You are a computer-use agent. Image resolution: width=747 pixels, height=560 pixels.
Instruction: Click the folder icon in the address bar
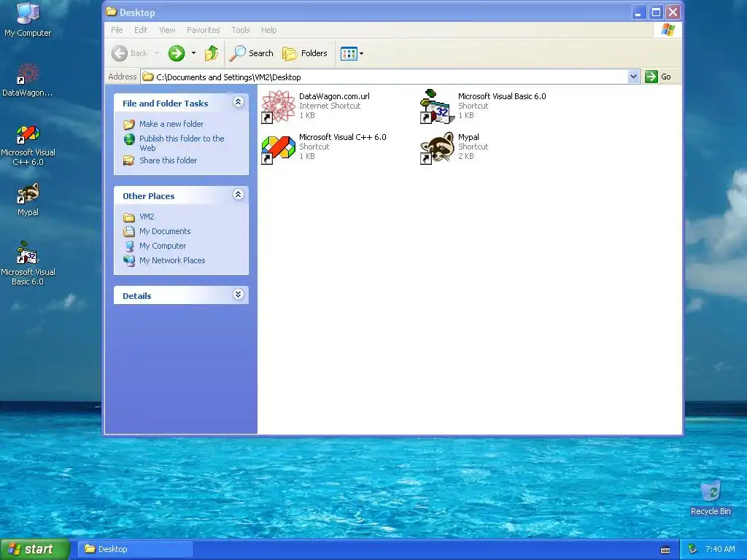pyautogui.click(x=148, y=77)
